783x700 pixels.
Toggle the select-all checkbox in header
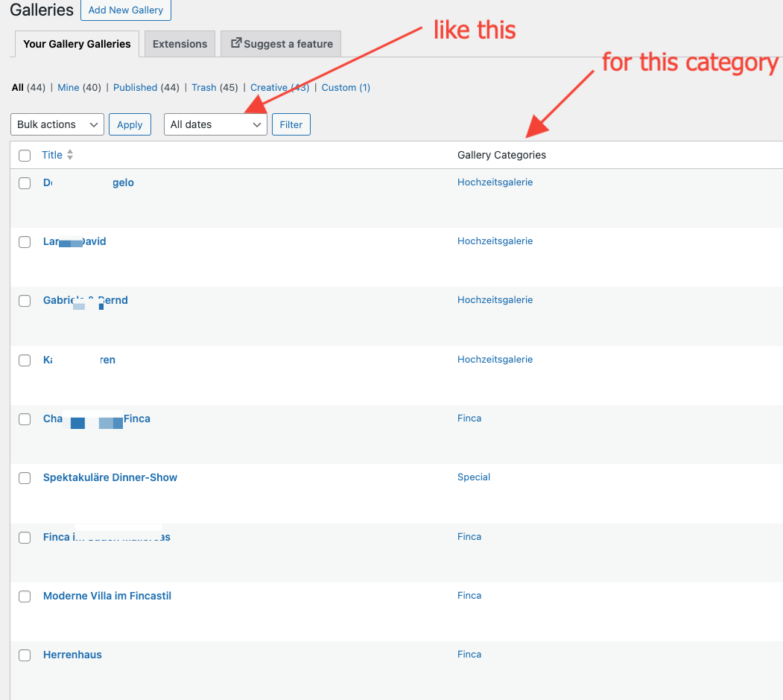point(25,156)
